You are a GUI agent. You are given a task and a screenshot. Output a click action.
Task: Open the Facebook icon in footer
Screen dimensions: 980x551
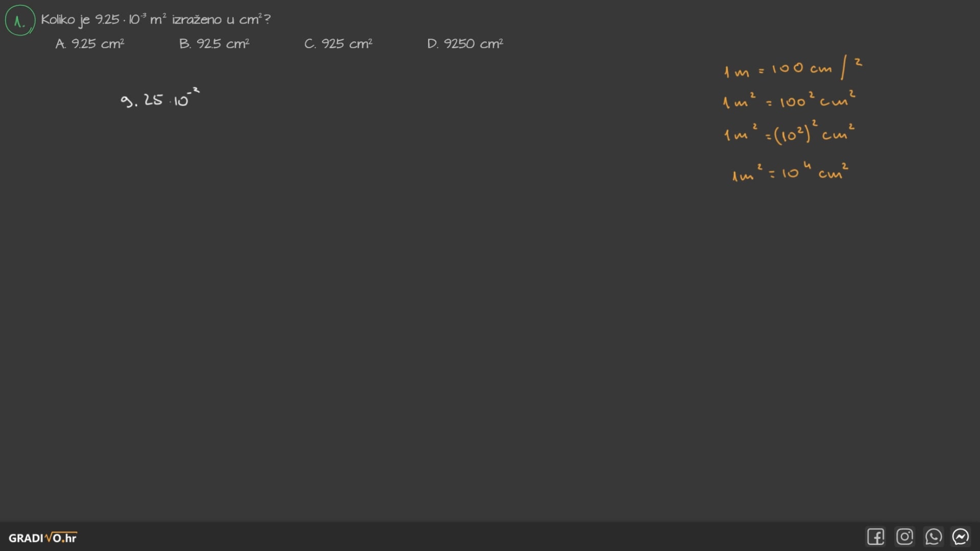point(875,537)
